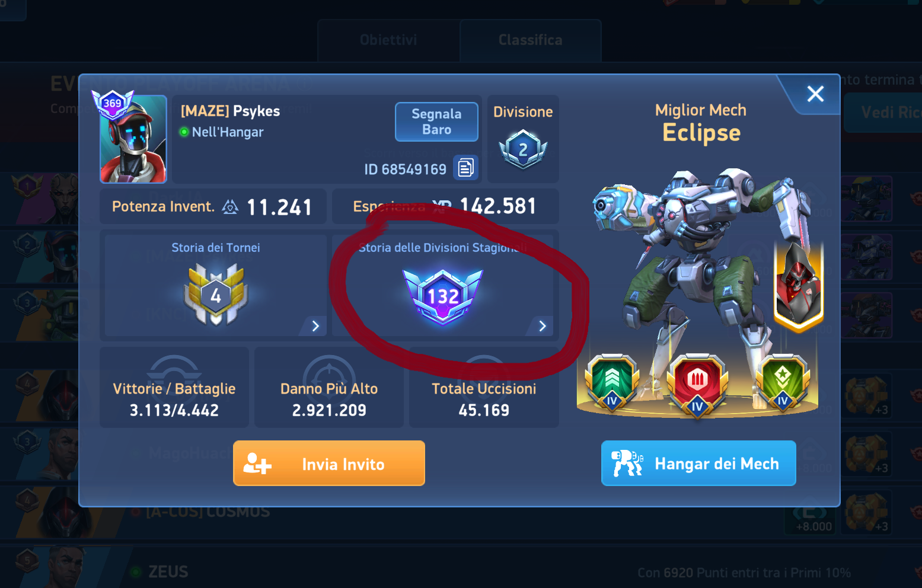Image resolution: width=922 pixels, height=588 pixels.
Task: Select the level 369 badge
Action: [113, 103]
